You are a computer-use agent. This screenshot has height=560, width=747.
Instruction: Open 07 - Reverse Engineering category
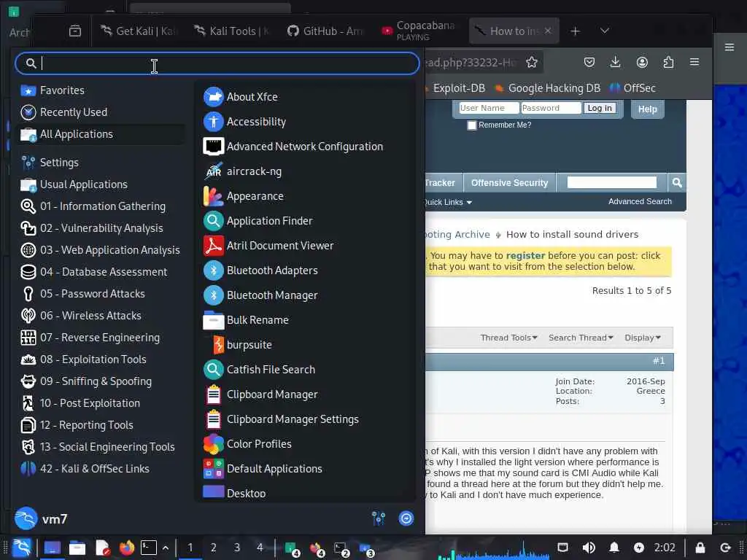100,338
